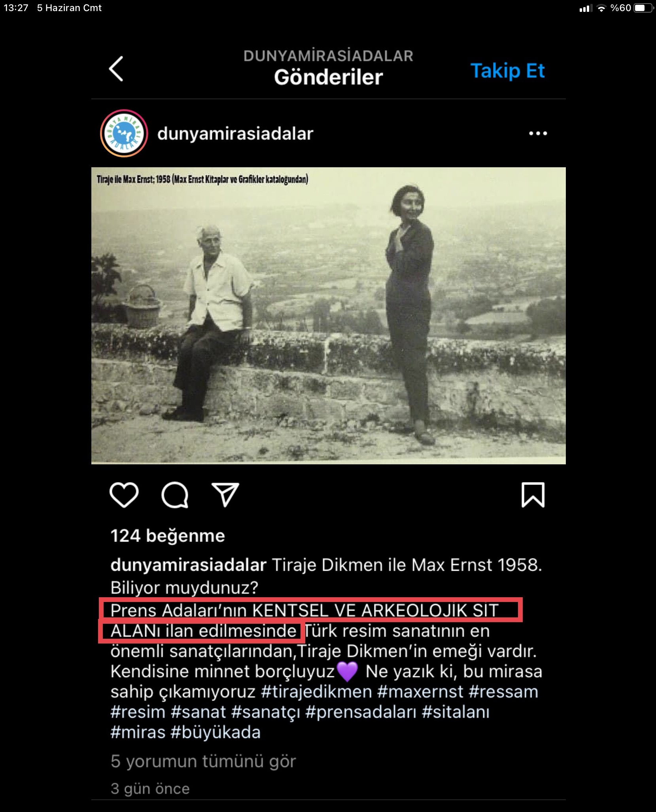Image resolution: width=656 pixels, height=812 pixels.
Task: Share post with paper plane icon
Action: click(225, 494)
